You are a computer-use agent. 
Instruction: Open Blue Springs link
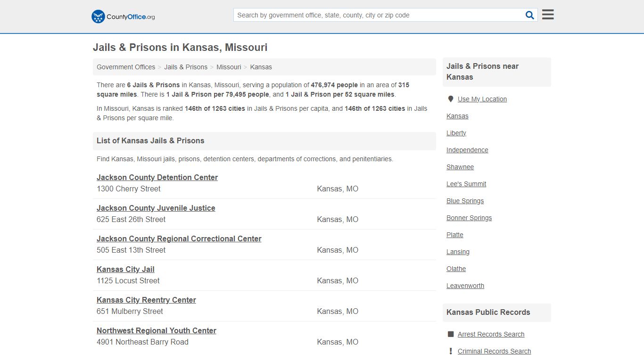465,201
